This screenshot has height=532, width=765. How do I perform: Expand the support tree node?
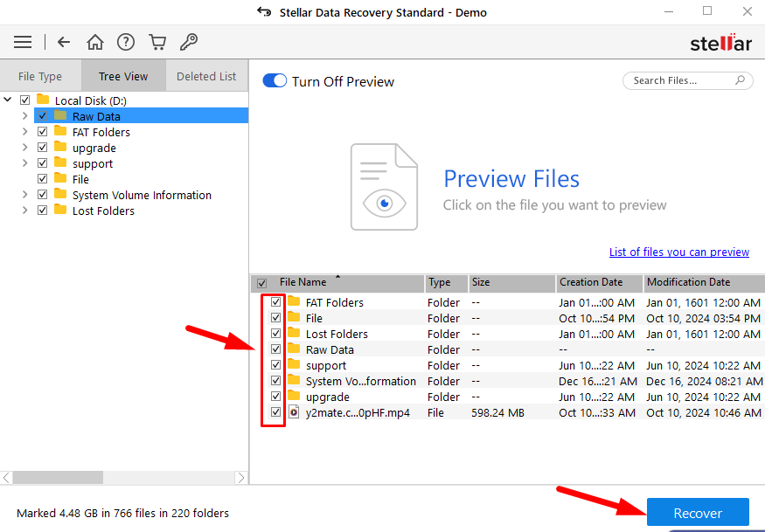[x=24, y=162]
